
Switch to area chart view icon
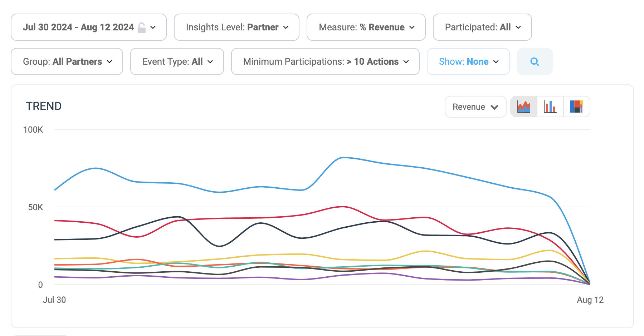click(524, 107)
